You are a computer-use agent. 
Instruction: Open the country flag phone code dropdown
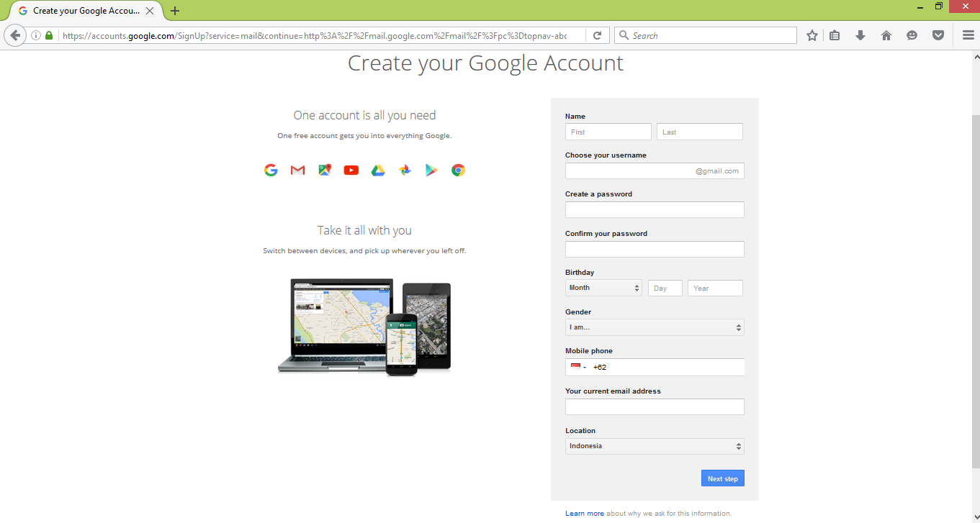coord(578,367)
